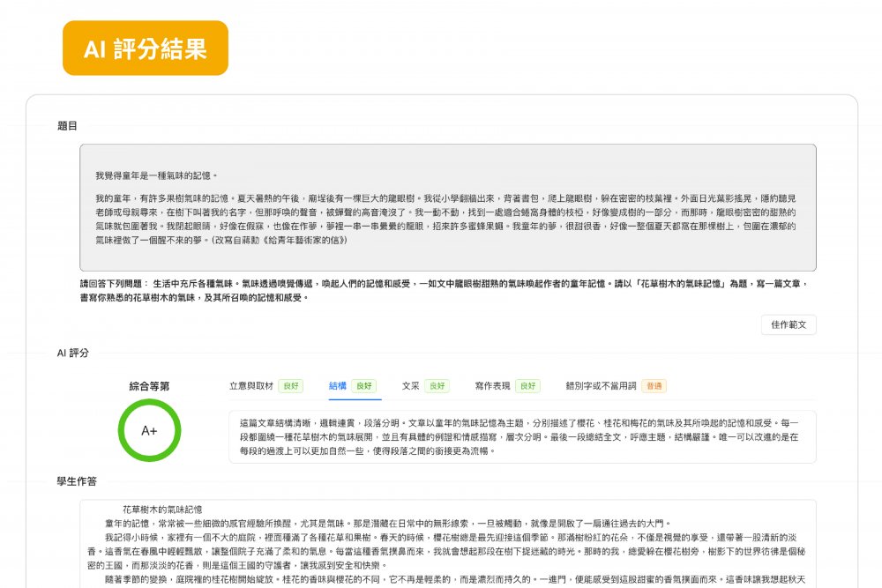Select the 結構 scoring tab
This screenshot has height=588, width=882.
click(337, 385)
